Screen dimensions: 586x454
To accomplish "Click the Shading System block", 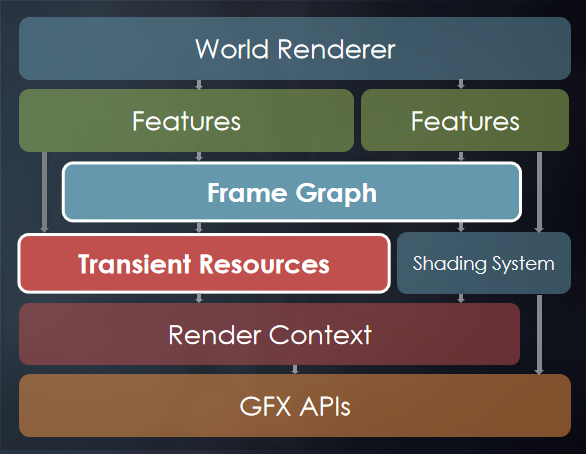I will (x=484, y=263).
